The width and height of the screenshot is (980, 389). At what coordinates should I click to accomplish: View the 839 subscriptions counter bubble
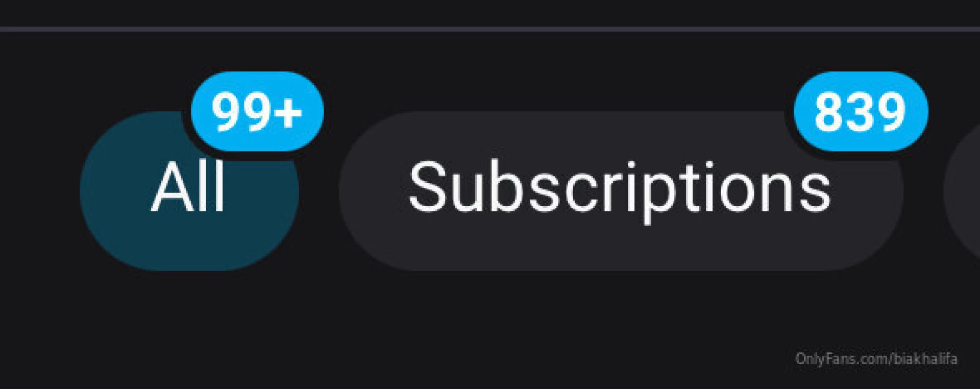(x=861, y=111)
